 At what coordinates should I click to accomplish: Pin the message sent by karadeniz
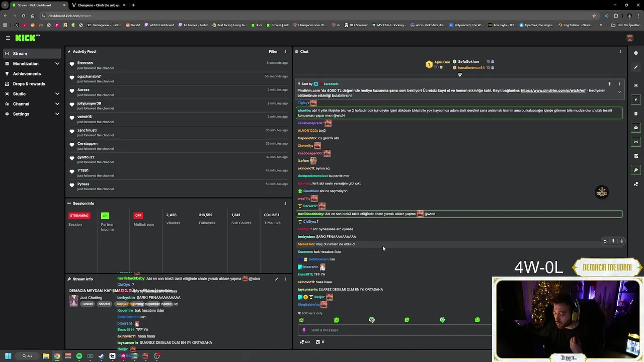(x=609, y=84)
